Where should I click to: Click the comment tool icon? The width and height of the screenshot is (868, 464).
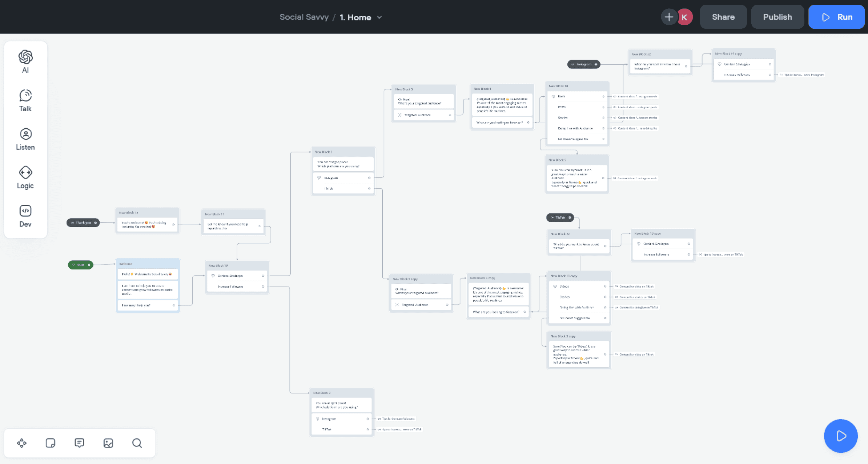coord(79,443)
